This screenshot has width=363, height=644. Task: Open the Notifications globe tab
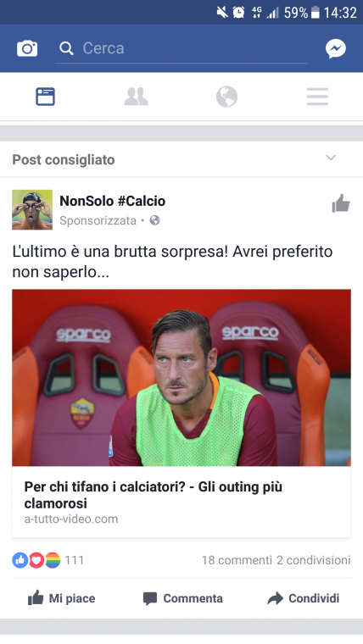click(x=227, y=97)
